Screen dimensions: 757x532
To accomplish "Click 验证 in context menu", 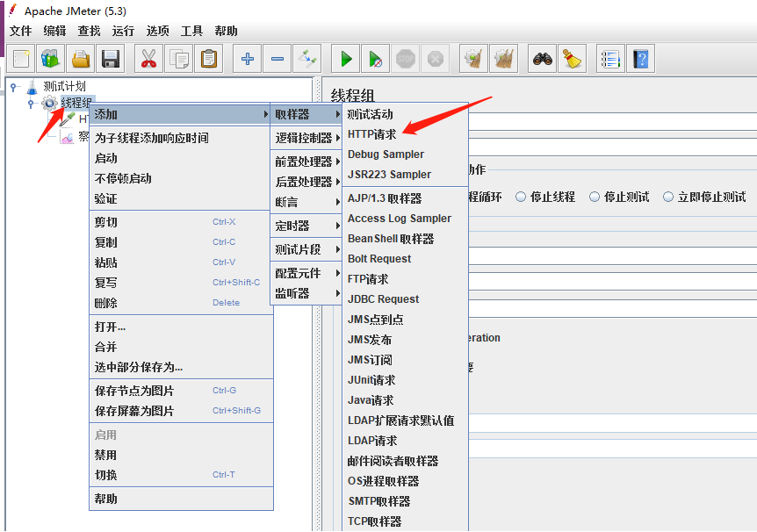I will 179,199.
